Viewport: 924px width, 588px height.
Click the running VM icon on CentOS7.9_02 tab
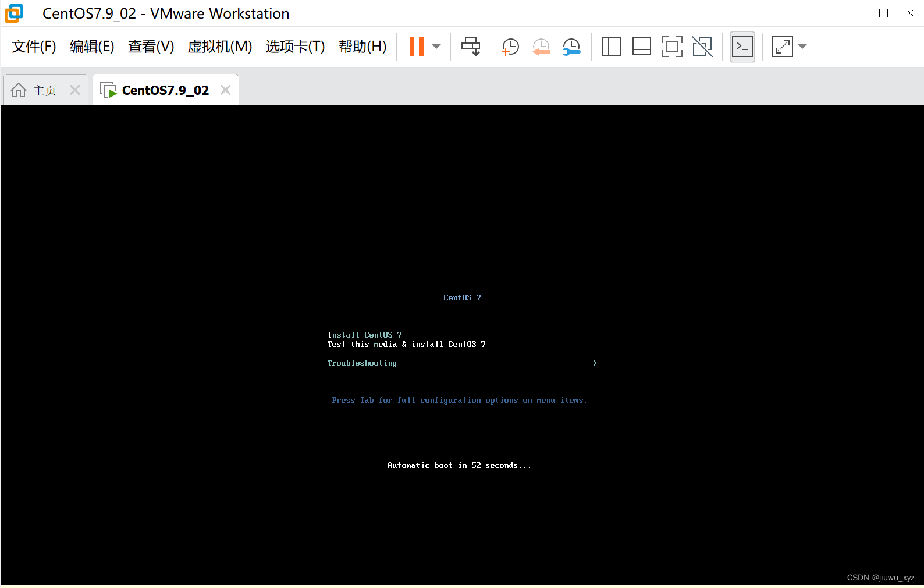pos(108,90)
